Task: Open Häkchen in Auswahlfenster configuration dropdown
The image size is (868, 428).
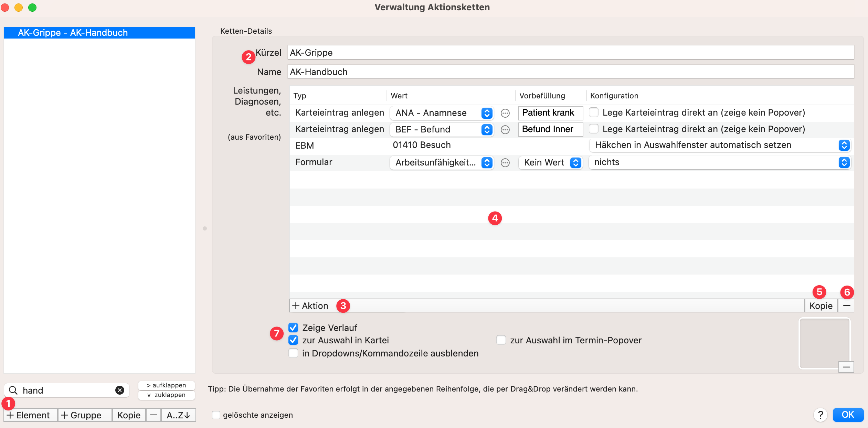Action: coord(720,145)
